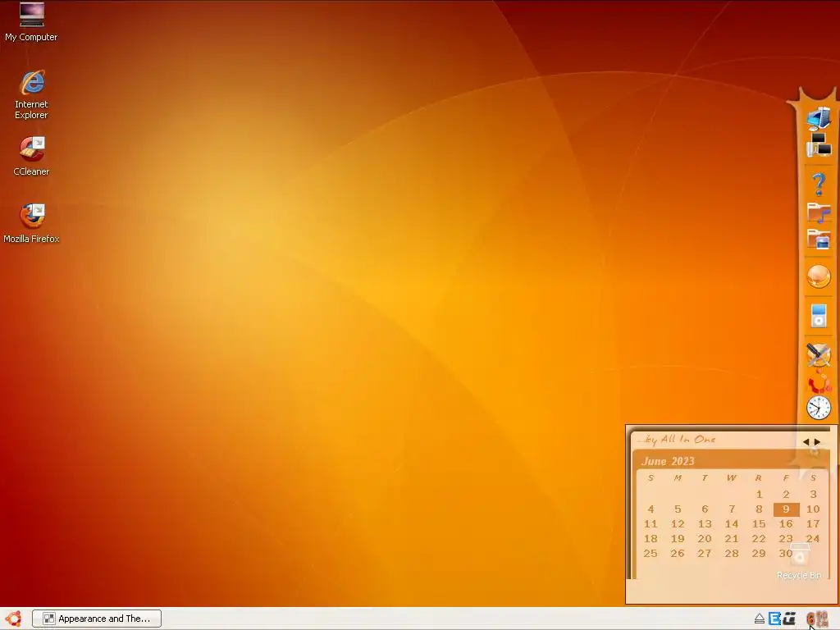Image resolution: width=840 pixels, height=630 pixels.
Task: Open the music folder icon in the dock
Action: [819, 212]
